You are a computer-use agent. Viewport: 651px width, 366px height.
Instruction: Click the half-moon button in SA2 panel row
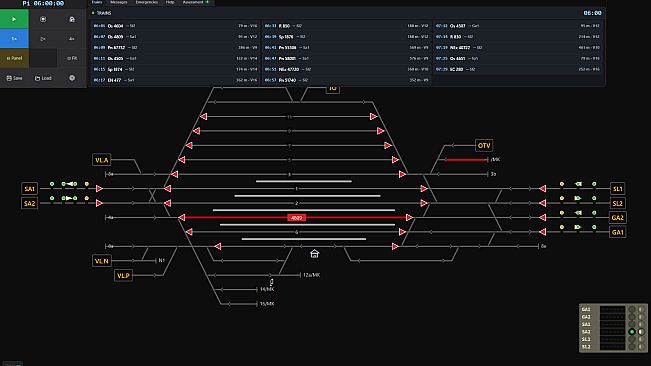641,332
